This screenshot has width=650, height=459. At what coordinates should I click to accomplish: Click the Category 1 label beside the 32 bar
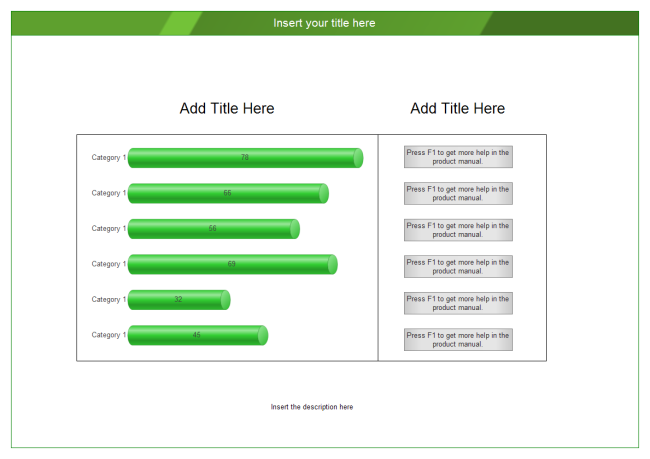coord(109,299)
